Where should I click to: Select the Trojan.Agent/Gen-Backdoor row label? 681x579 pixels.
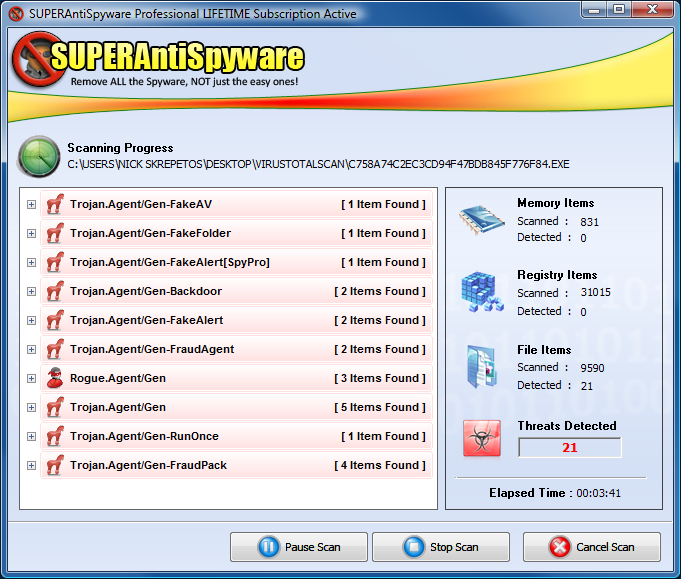click(x=146, y=291)
